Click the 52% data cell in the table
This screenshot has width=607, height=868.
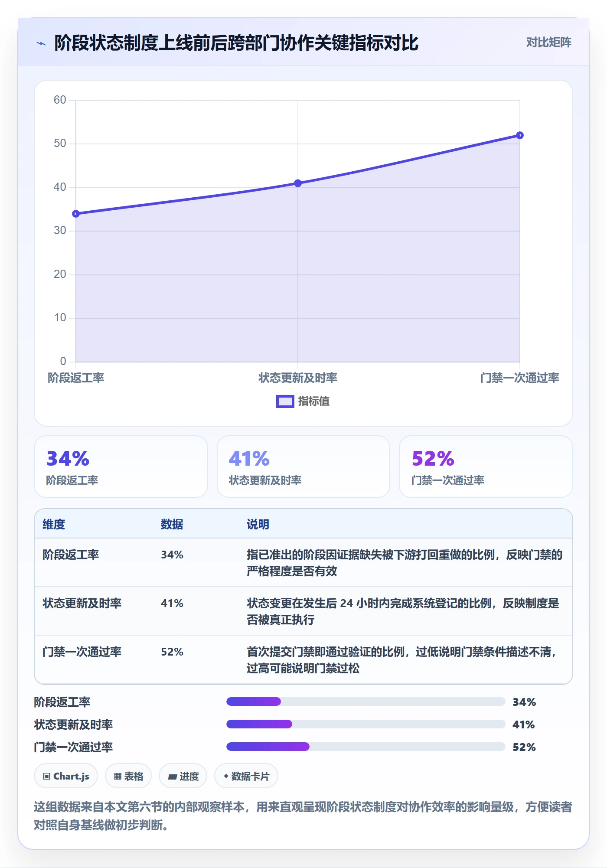point(172,652)
